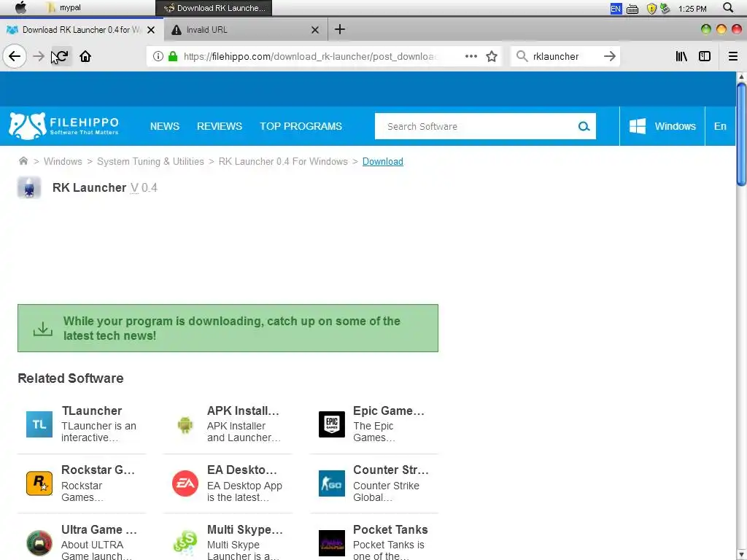Screen dimensions: 747x560
Task: Switch to the Invalid URL tab
Action: (245, 29)
